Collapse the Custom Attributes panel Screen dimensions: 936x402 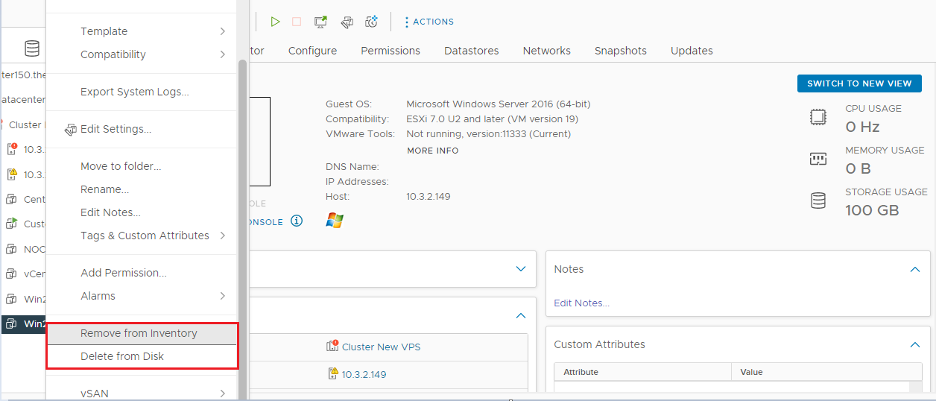914,344
